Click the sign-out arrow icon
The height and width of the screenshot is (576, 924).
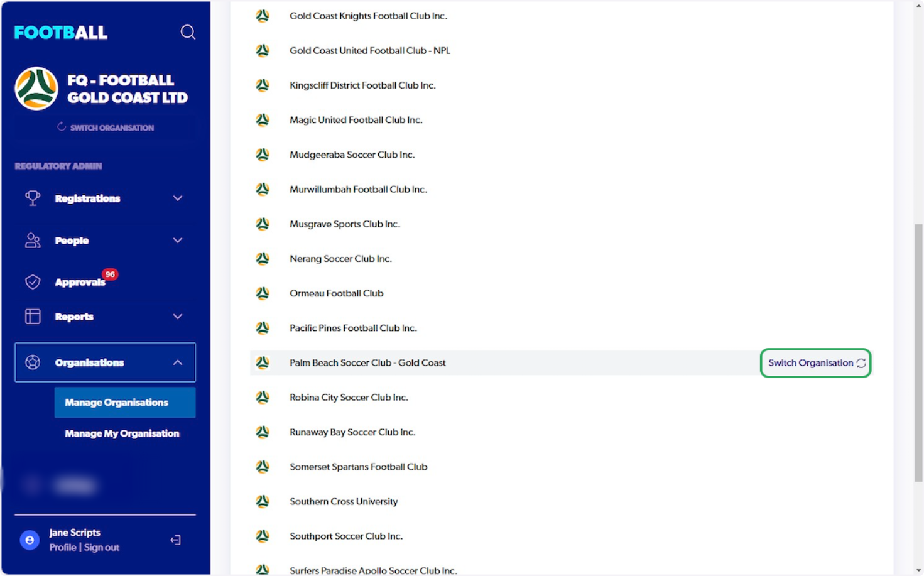[175, 540]
